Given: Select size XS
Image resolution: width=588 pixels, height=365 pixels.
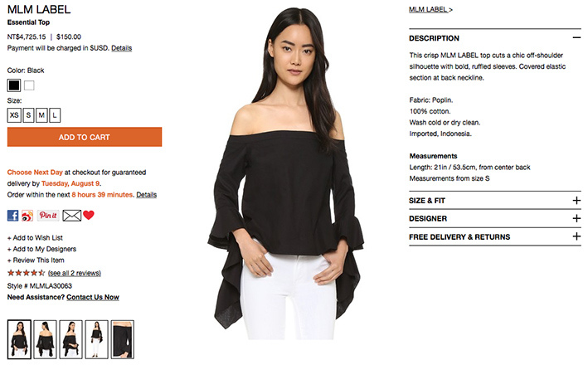Looking at the screenshot, I should [x=14, y=115].
